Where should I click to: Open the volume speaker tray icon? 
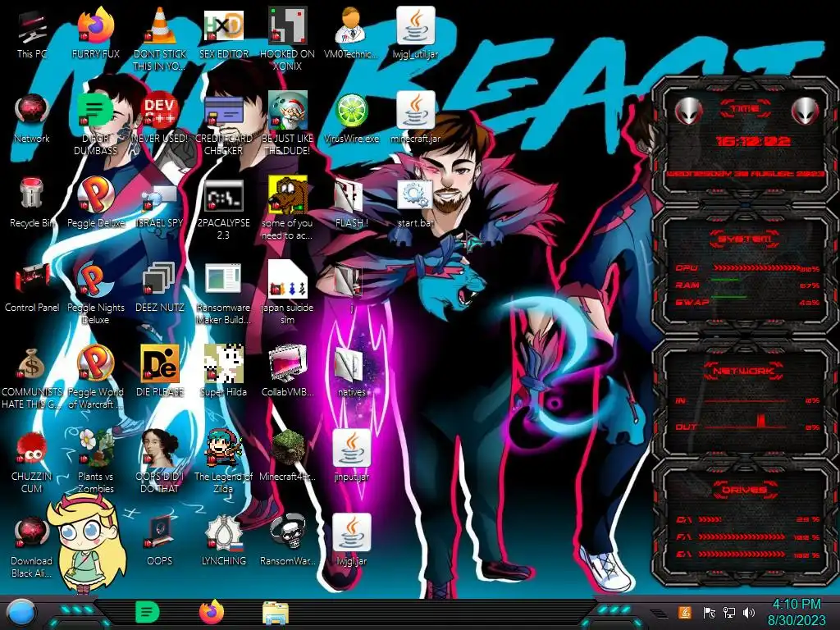[x=749, y=612]
